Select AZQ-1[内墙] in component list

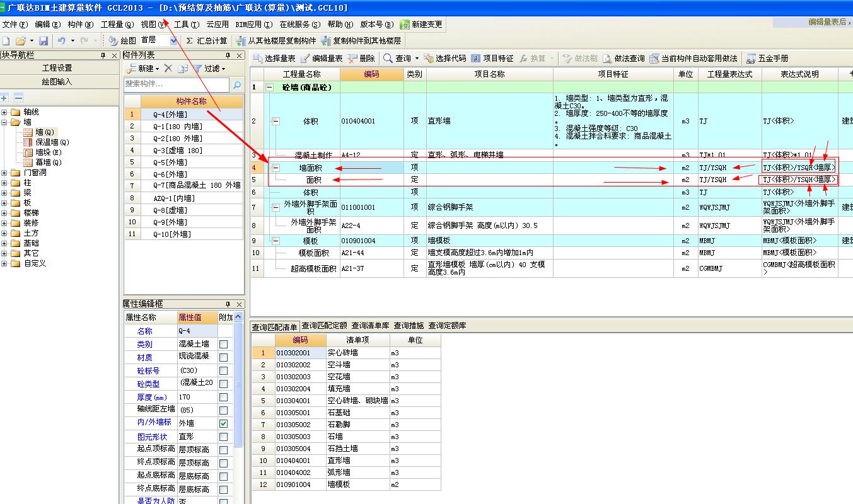coord(183,198)
